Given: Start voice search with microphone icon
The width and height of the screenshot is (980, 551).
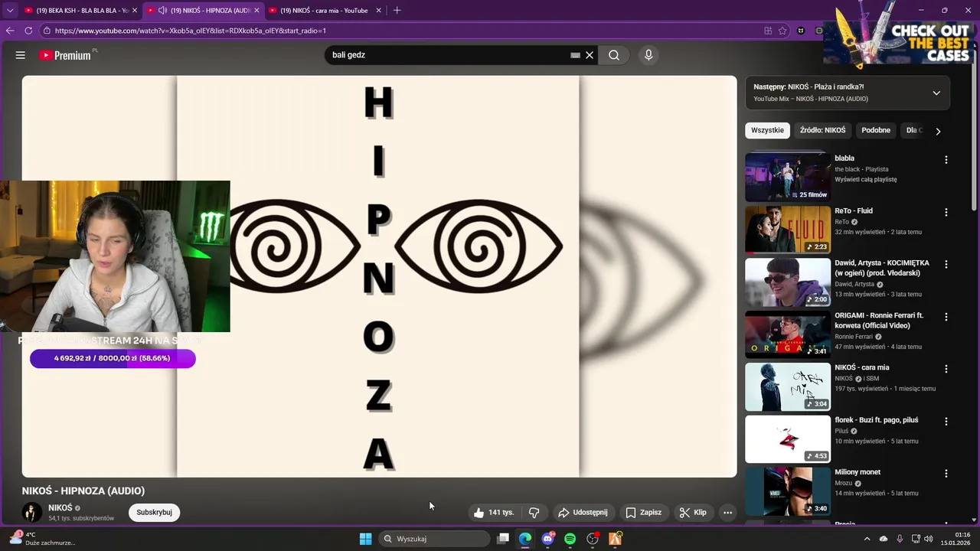Looking at the screenshot, I should click(648, 55).
